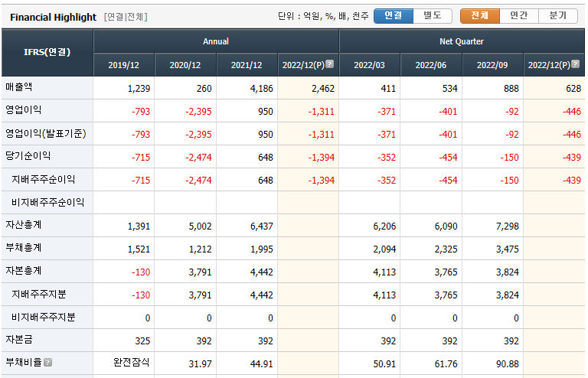Click the 534 revenue value for 2022/06
This screenshot has width=588, height=378.
(x=449, y=89)
